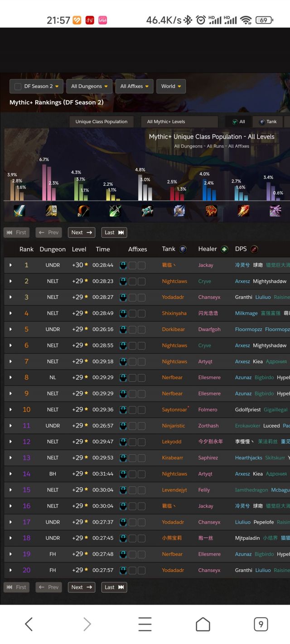Click the Paladin class hammer icon

[x=51, y=211]
